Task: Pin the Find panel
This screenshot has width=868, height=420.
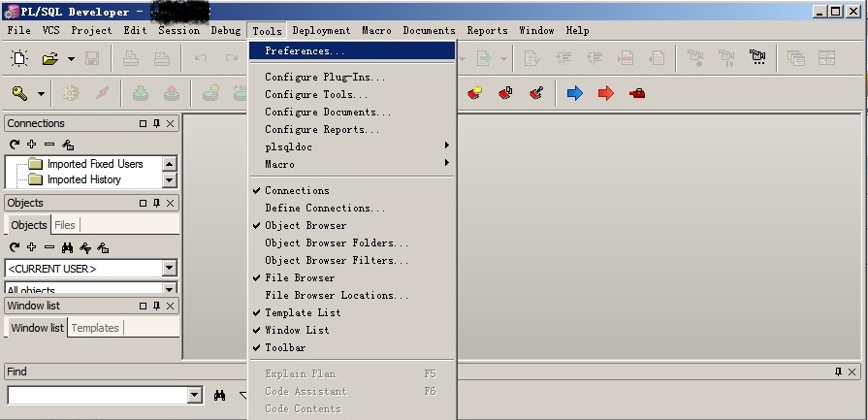Action: pyautogui.click(x=838, y=372)
